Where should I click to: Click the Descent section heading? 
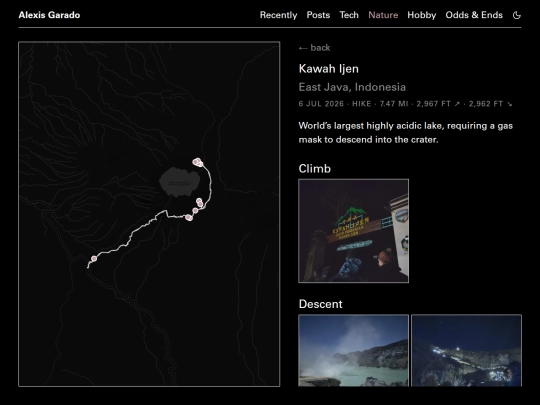pyautogui.click(x=321, y=304)
